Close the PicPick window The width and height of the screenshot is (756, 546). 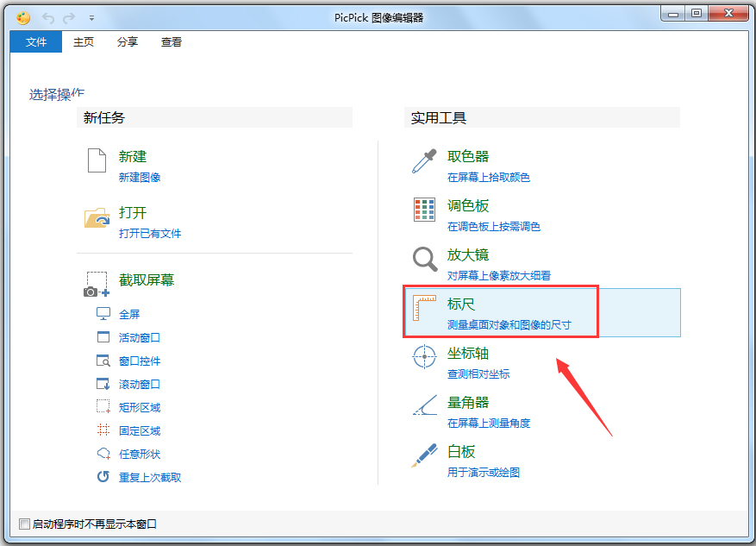pos(728,14)
